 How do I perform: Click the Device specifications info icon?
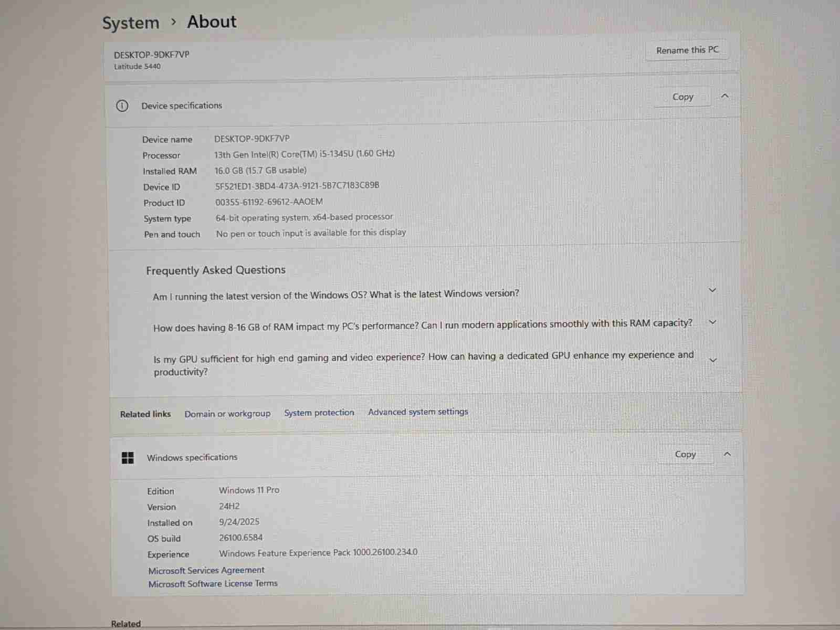pyautogui.click(x=122, y=106)
